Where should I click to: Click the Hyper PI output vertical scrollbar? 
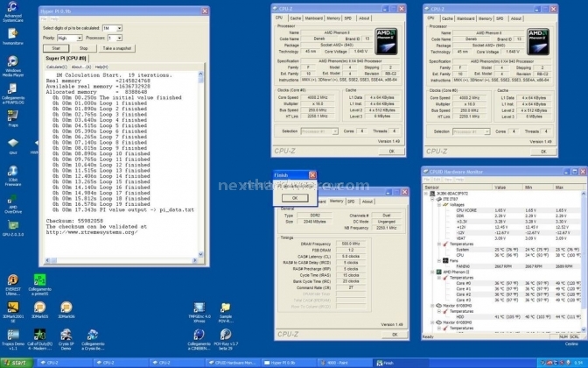[200, 164]
